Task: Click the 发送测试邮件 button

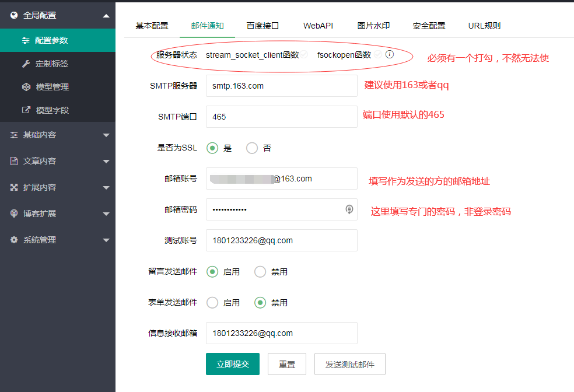Action: (x=349, y=363)
